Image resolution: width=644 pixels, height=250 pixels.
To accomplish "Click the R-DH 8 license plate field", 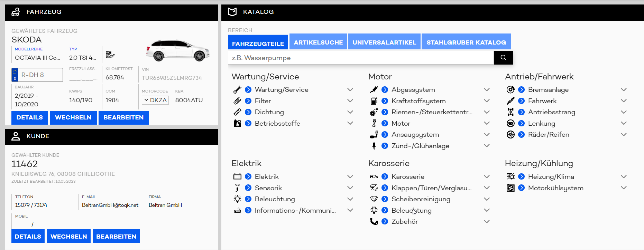I will [37, 75].
